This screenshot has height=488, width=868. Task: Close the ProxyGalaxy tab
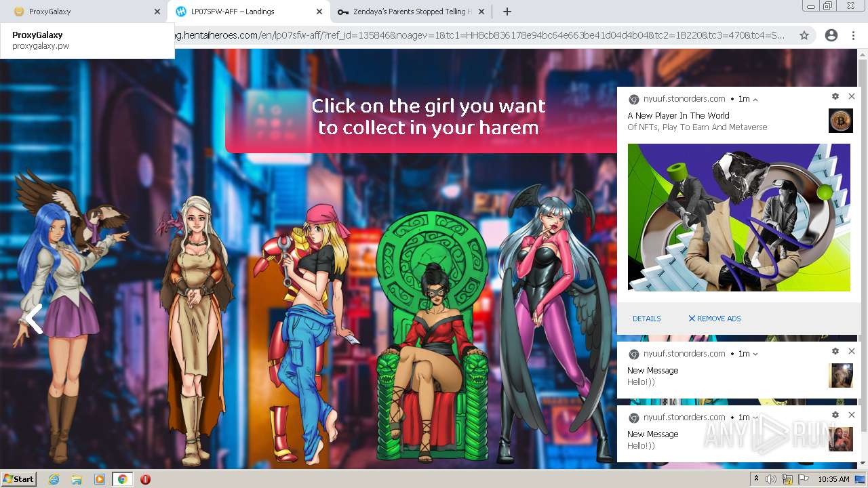pos(157,12)
